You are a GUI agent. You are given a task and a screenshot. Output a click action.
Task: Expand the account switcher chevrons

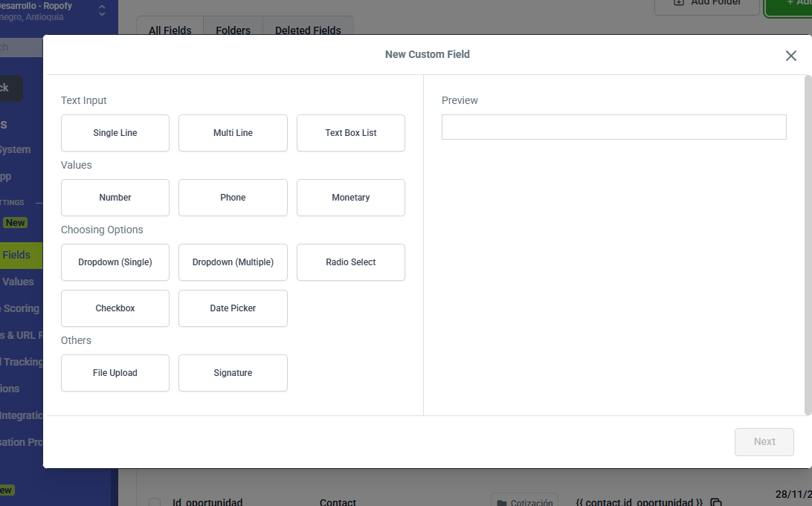tap(102, 10)
